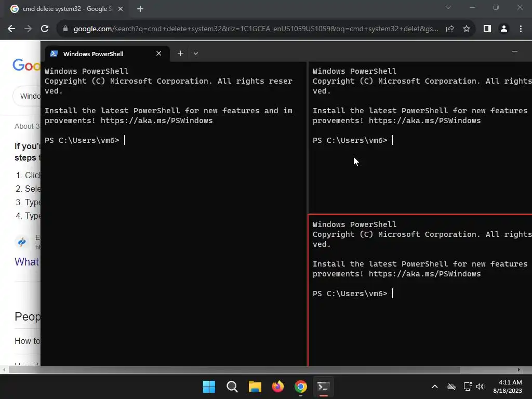Click the Google logo on the search page
Viewport: 532px width, 399px height.
click(26, 65)
